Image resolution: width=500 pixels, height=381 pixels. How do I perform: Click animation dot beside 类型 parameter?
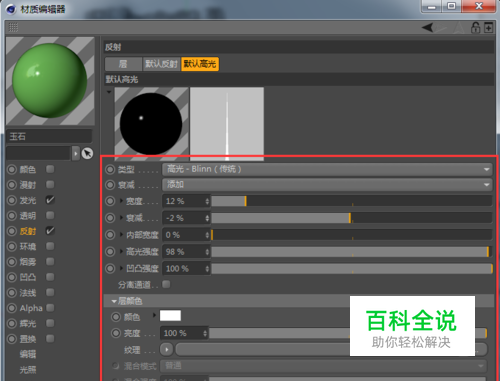[x=110, y=169]
